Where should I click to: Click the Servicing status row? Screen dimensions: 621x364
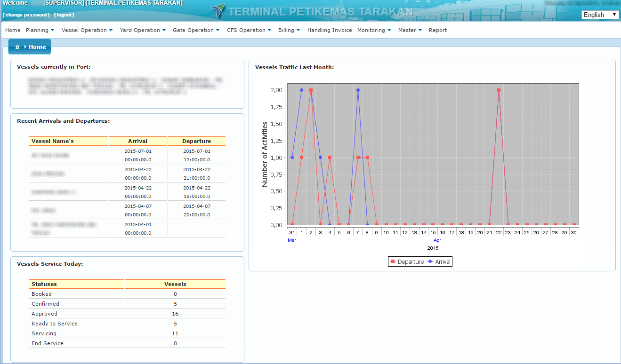127,333
